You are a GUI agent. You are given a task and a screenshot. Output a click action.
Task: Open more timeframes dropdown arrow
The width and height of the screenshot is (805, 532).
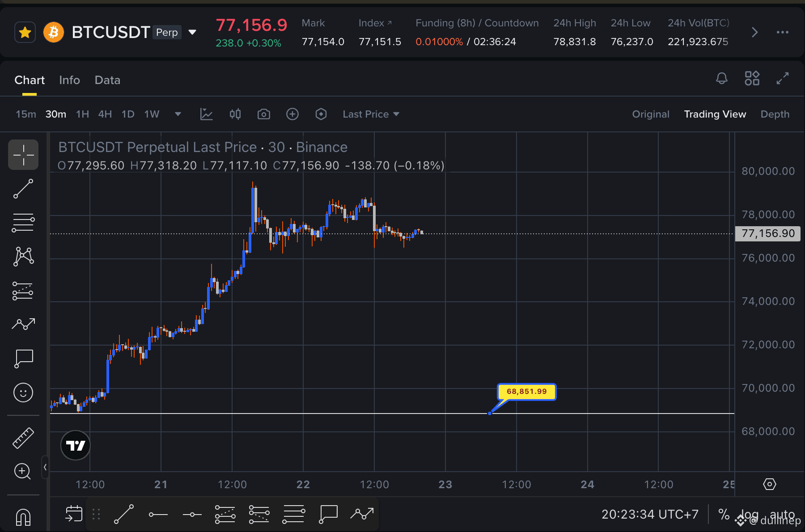click(178, 114)
